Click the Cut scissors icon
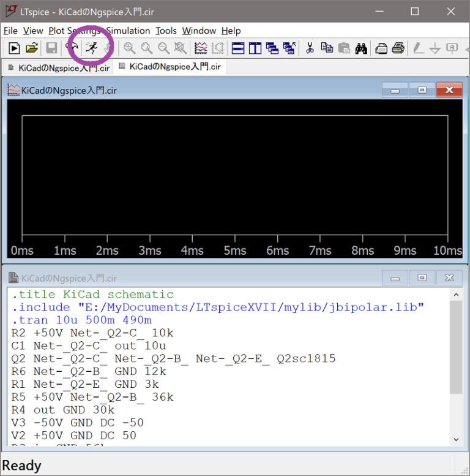The image size is (470, 476). tap(310, 48)
